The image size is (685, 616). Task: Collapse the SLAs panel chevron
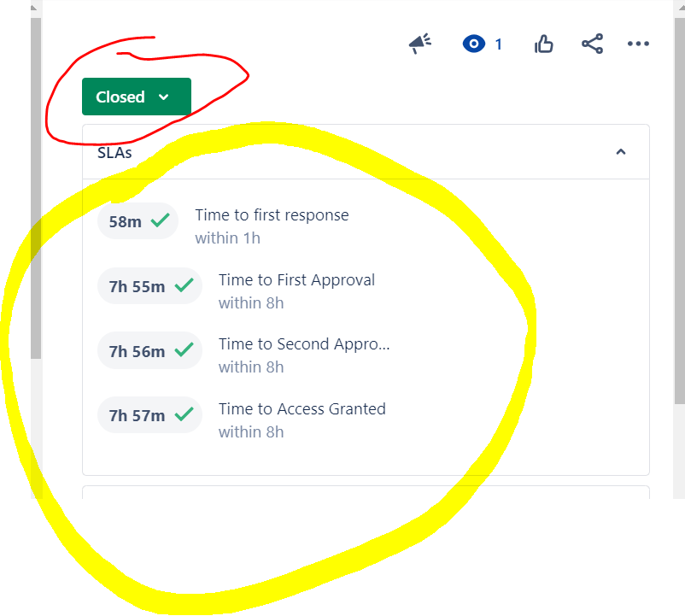click(x=621, y=151)
